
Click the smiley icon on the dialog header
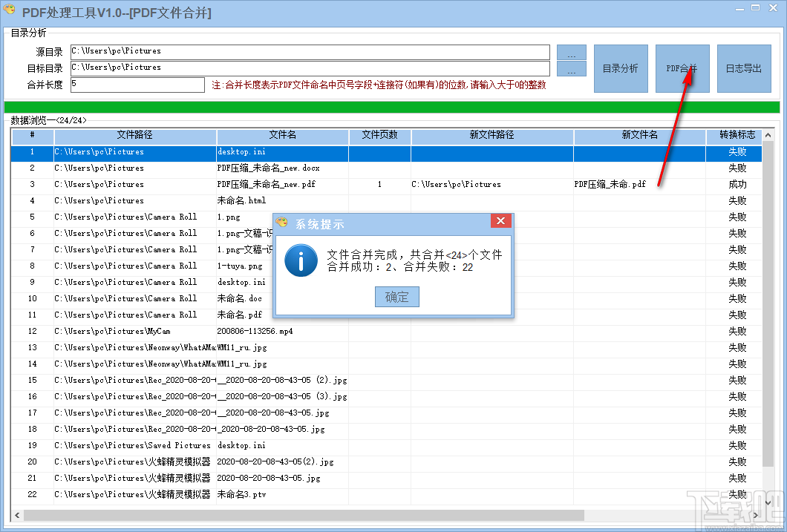point(281,220)
